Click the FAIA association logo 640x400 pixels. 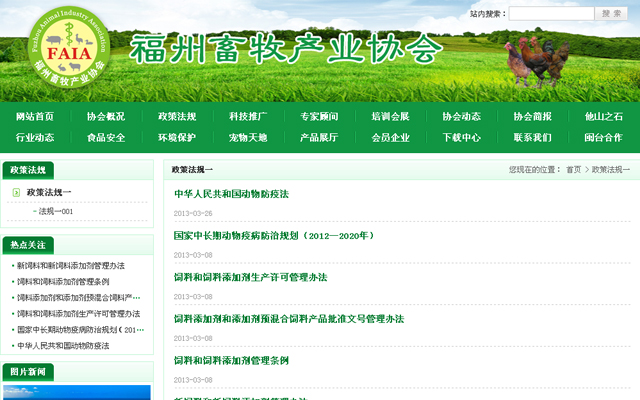tap(69, 47)
